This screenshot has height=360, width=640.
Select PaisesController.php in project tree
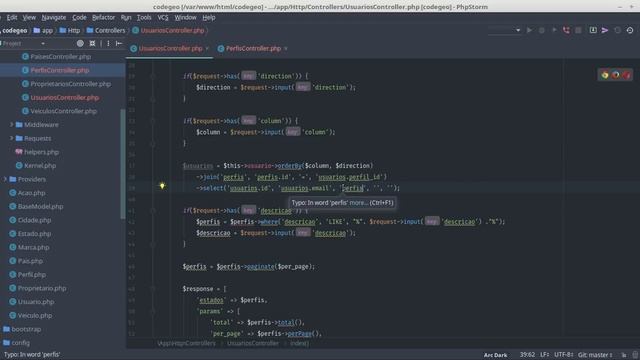pyautogui.click(x=61, y=57)
